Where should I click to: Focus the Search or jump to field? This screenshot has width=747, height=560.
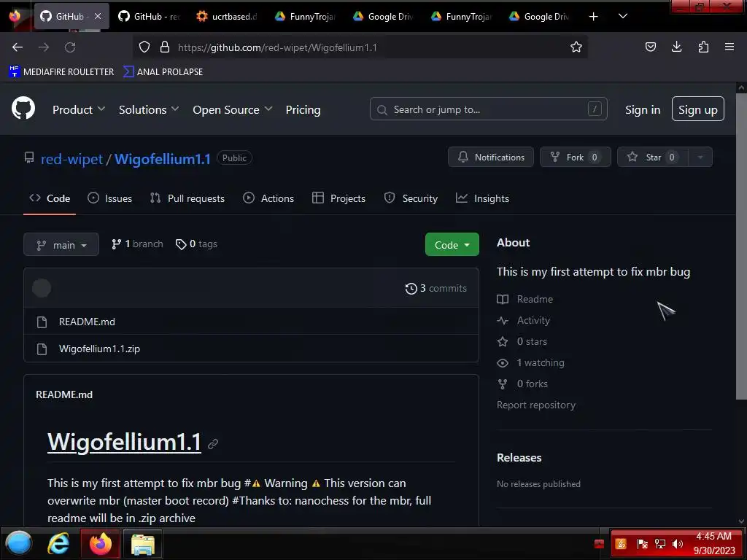488,109
